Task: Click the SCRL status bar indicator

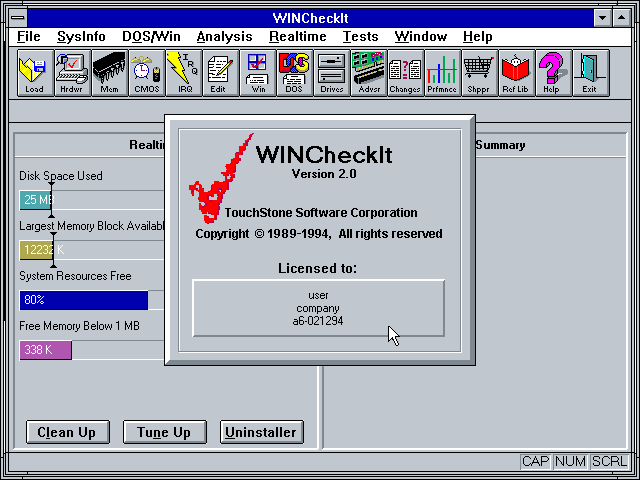Action: [x=609, y=461]
